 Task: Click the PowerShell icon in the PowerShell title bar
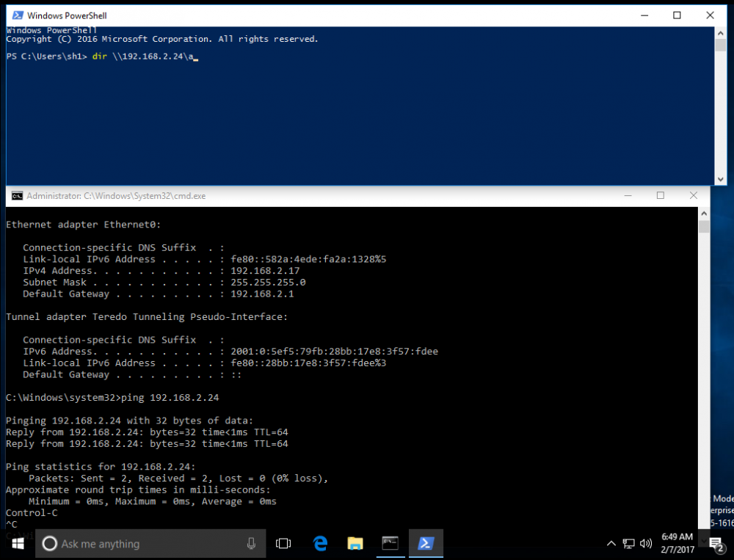[x=18, y=15]
